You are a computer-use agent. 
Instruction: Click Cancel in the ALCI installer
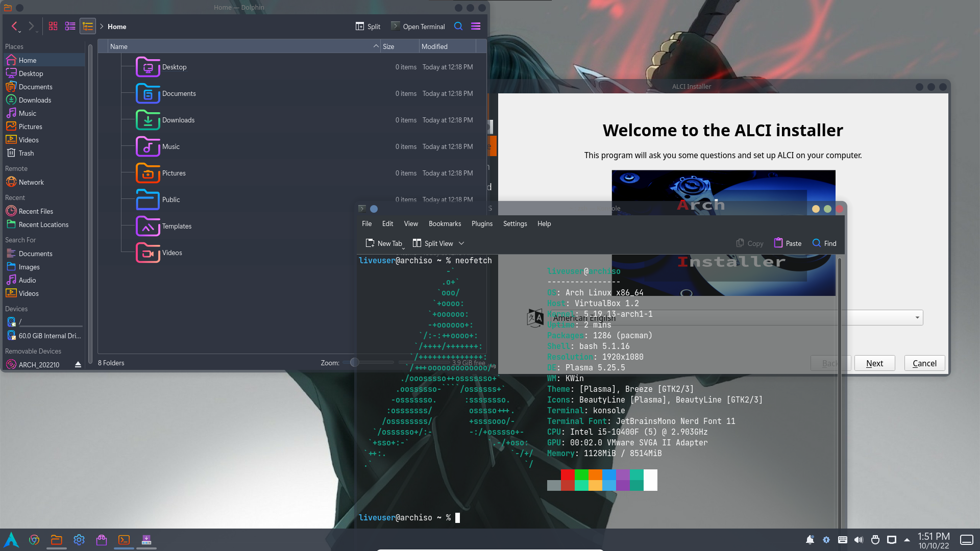924,363
